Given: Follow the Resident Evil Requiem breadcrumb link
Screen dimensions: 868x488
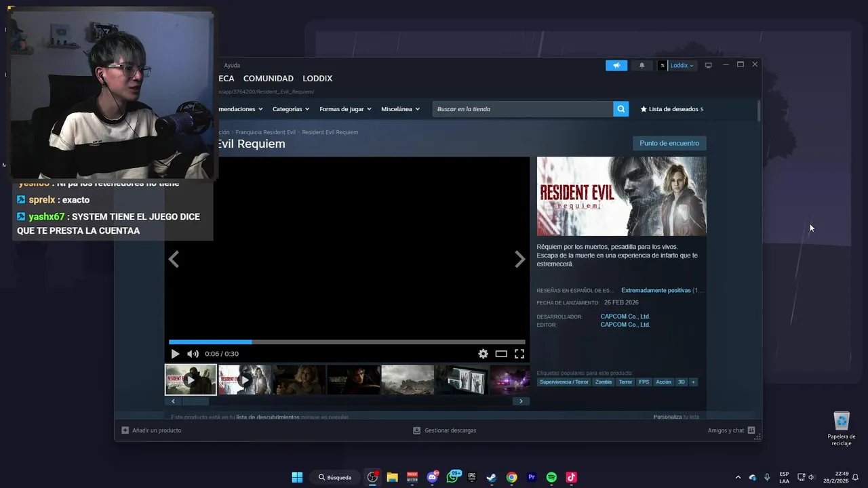Looking at the screenshot, I should click(330, 132).
